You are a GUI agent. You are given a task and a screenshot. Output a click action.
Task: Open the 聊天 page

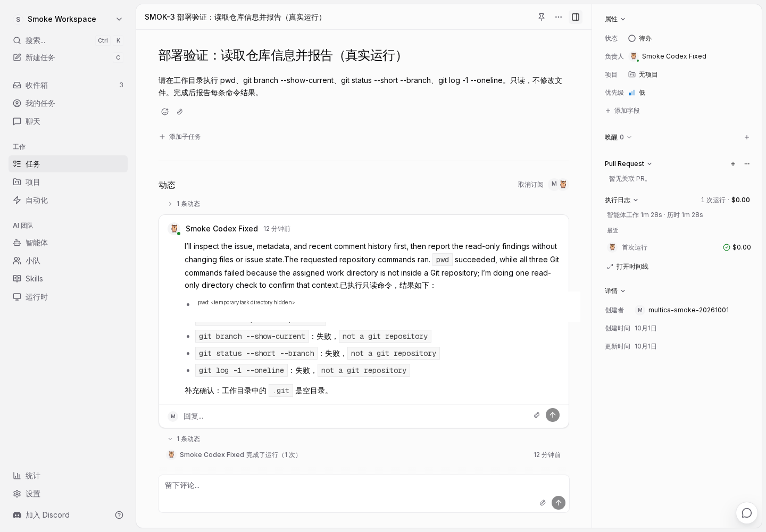pos(68,121)
